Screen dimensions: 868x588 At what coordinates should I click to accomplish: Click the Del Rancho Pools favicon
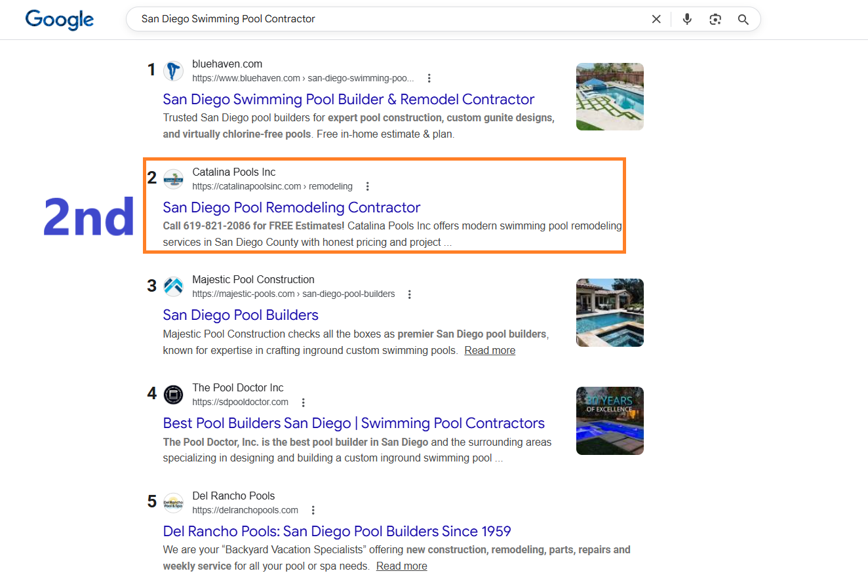click(173, 503)
